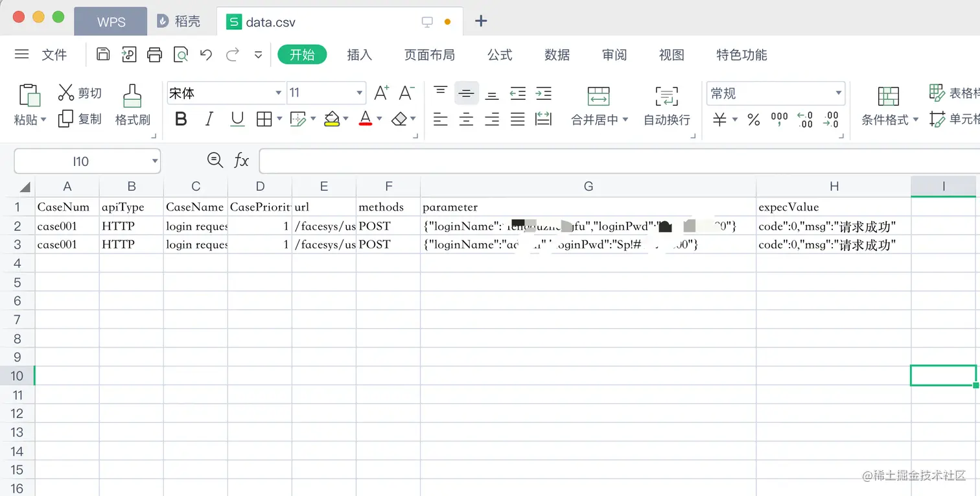
Task: Apply the red font color
Action: [x=366, y=119]
